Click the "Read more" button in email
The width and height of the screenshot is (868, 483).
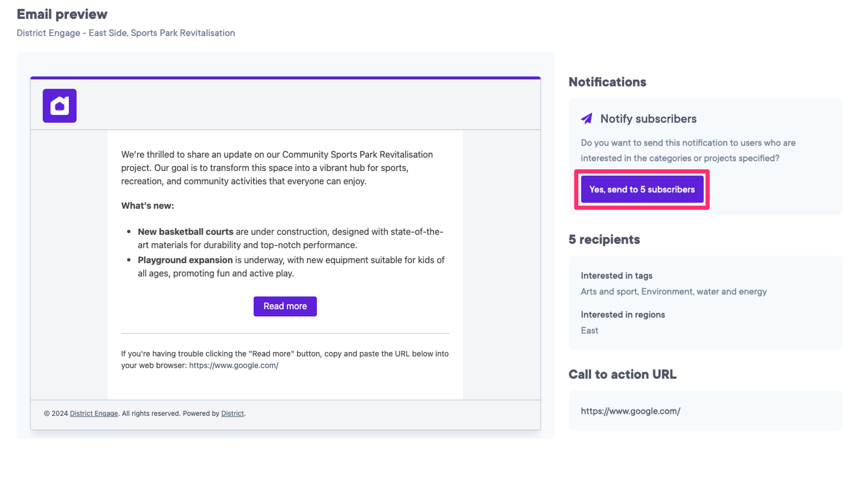coord(285,306)
